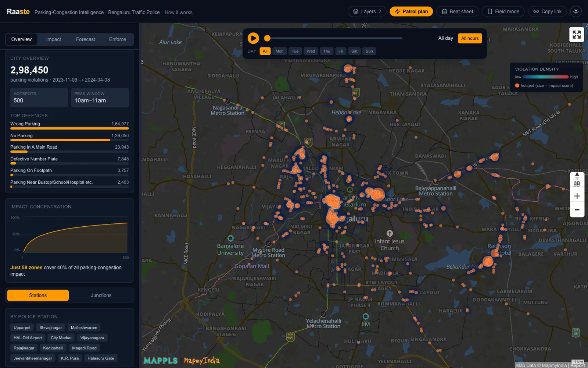Switch to the Impact tab
The image size is (588, 368).
tap(54, 39)
